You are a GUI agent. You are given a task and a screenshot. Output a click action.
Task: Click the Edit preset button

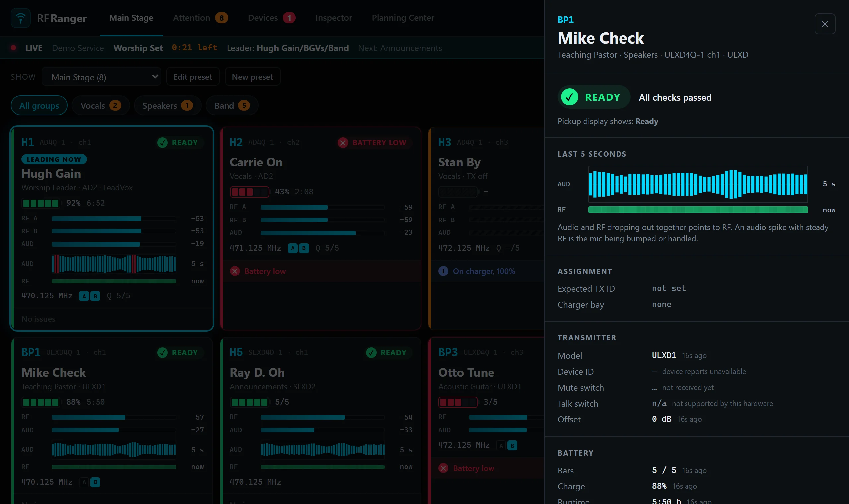coord(193,77)
